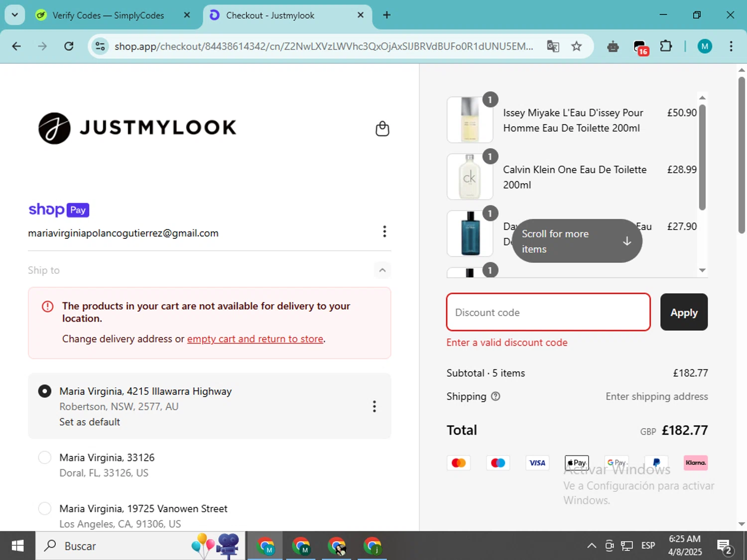Reload the checkout page

pos(69,46)
